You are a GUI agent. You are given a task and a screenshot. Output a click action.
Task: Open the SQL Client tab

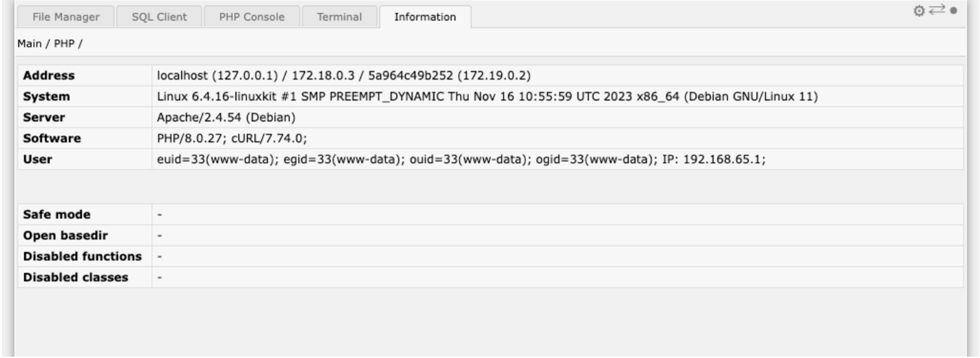(159, 17)
